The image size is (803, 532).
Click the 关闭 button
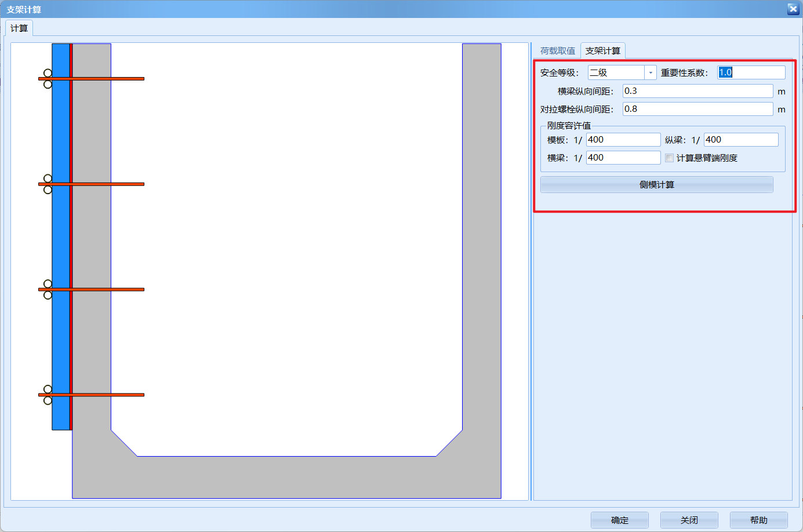click(x=689, y=520)
